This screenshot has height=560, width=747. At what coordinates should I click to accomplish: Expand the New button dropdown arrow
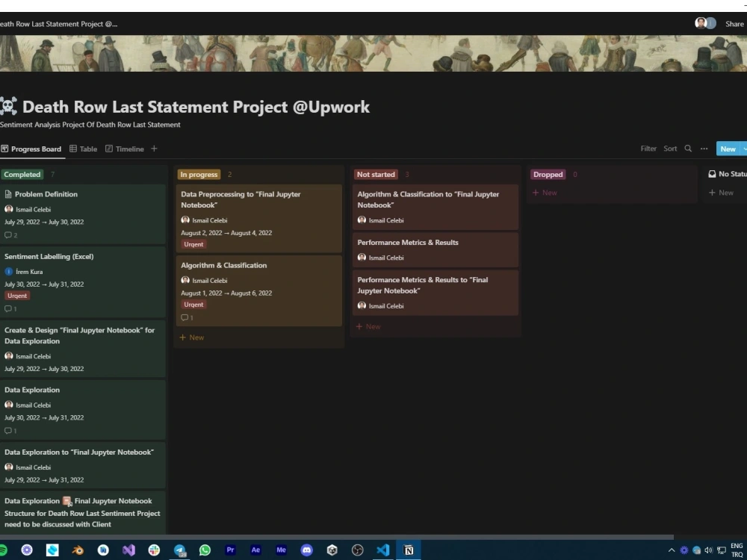[744, 149]
